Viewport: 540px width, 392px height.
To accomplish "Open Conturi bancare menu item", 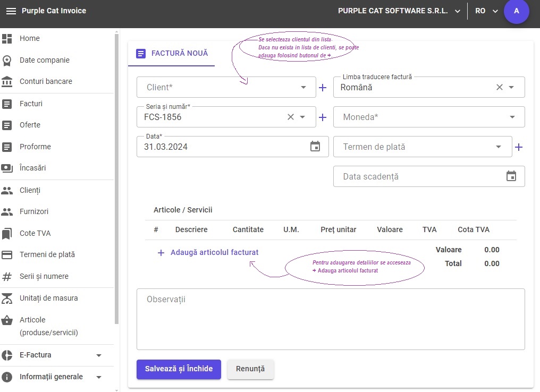I will tap(46, 82).
